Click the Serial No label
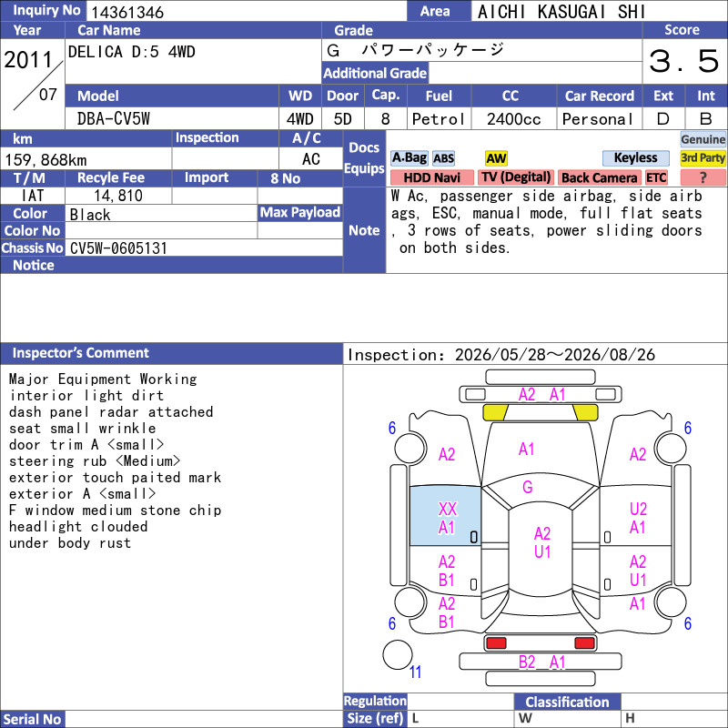Viewport: 728px width, 728px height. click(x=32, y=719)
